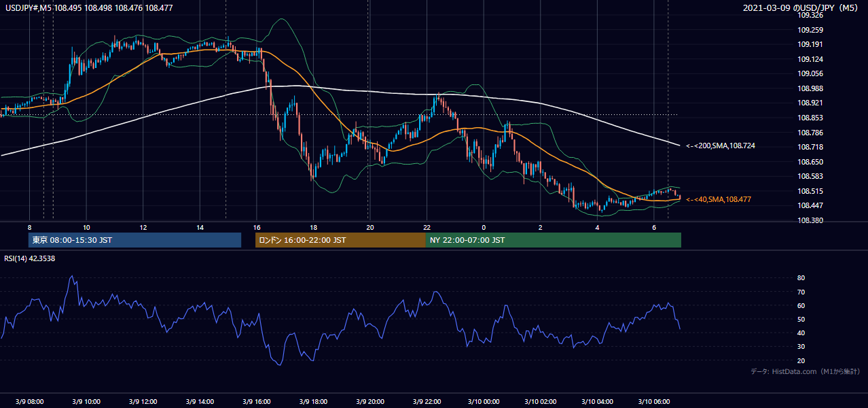Viewport: 868px width, 408px height.
Task: Click the HistData.com data source credit
Action: [806, 371]
